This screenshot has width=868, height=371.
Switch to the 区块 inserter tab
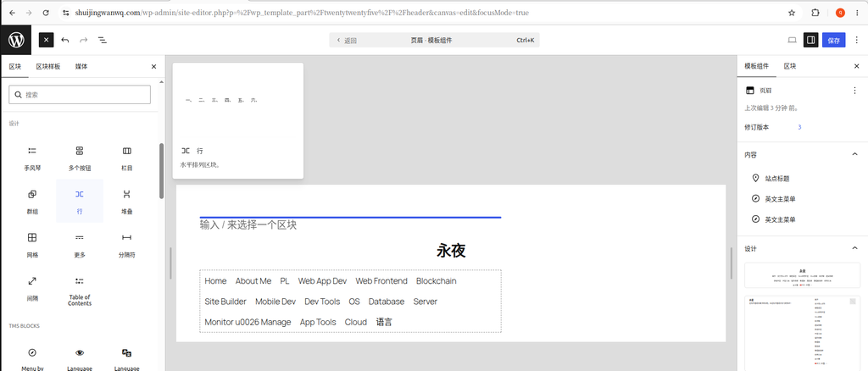(x=15, y=66)
